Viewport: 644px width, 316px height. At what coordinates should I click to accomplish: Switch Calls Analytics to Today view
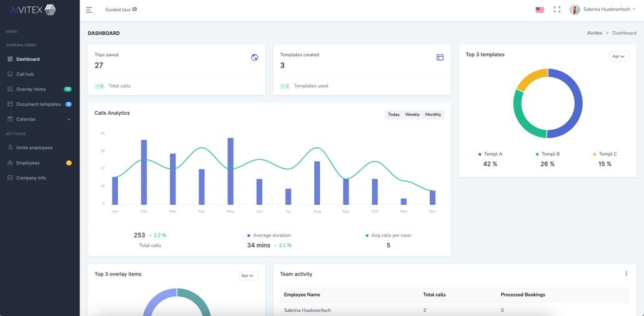click(x=394, y=115)
